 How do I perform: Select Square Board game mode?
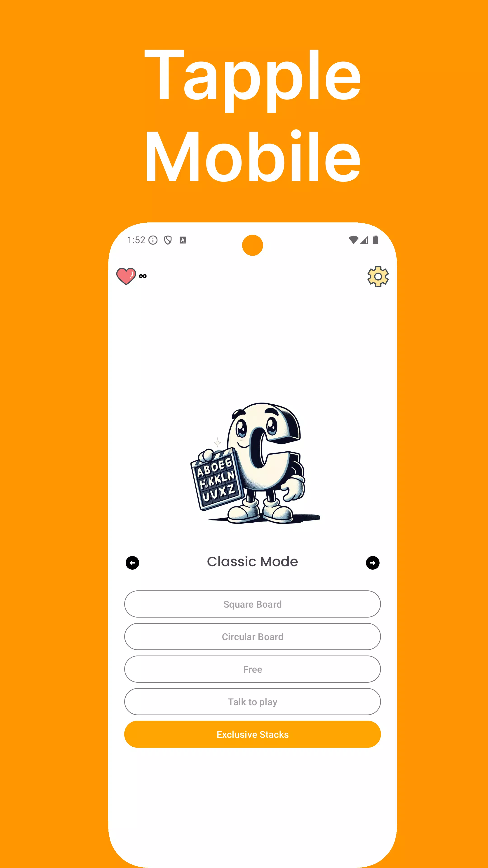[x=253, y=604]
